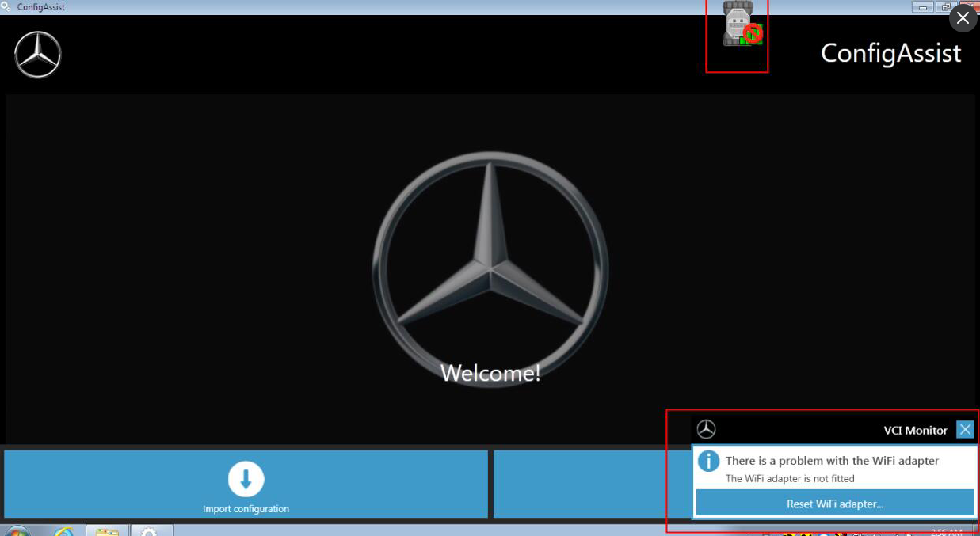Click the ConfigAssist app icon in the title bar
980x536 pixels.
tap(6, 6)
